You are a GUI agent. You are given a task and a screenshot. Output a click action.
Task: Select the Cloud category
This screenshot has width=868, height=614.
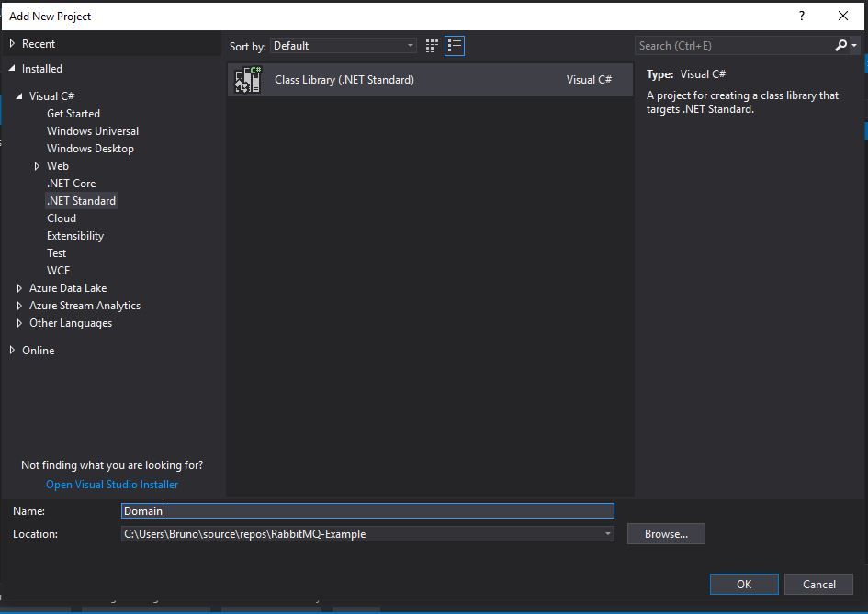click(62, 218)
